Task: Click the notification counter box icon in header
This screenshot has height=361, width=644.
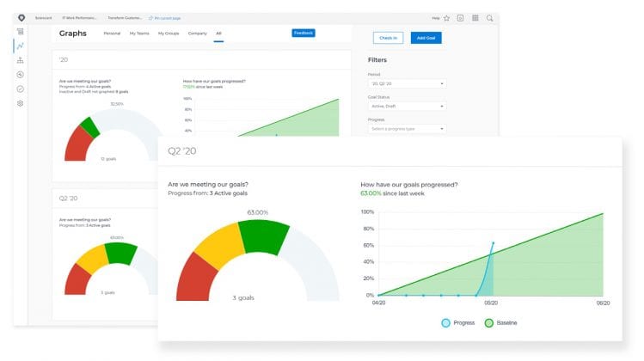Action: click(x=460, y=18)
